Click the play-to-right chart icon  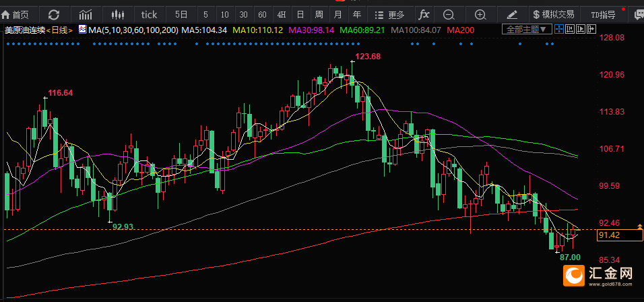[x=580, y=29]
